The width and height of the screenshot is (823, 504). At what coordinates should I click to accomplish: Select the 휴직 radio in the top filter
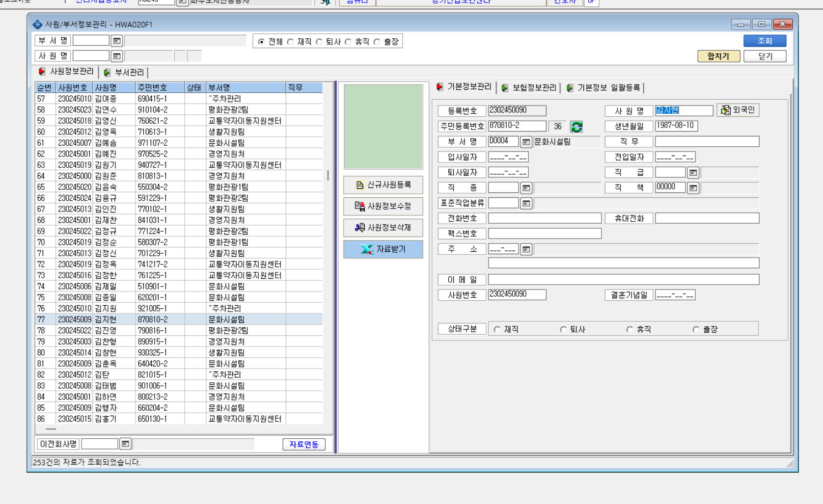[x=348, y=42]
